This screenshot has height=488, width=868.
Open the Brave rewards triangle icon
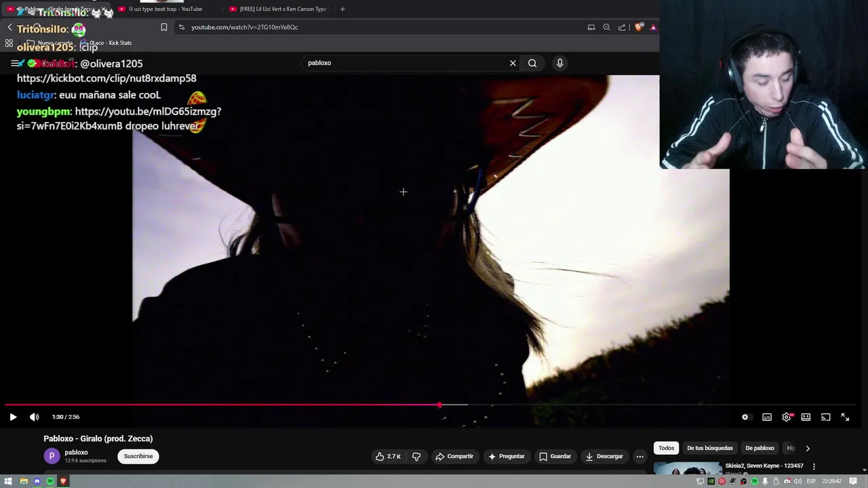click(653, 27)
